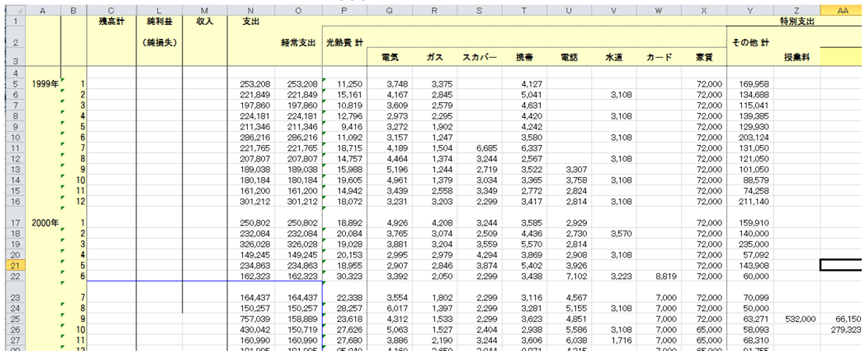The width and height of the screenshot is (868, 354).
Task: Click the カード column label
Action: (658, 57)
